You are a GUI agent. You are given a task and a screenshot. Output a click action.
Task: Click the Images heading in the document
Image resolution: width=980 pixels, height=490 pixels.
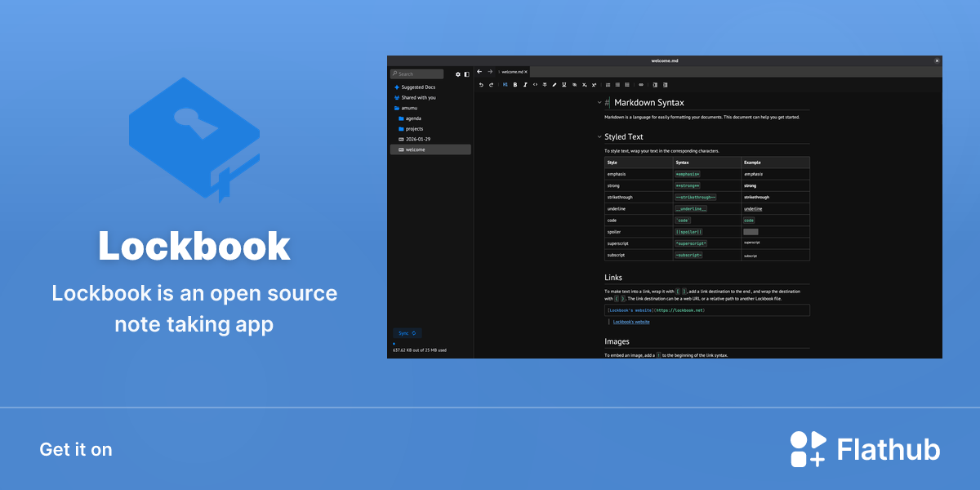617,341
